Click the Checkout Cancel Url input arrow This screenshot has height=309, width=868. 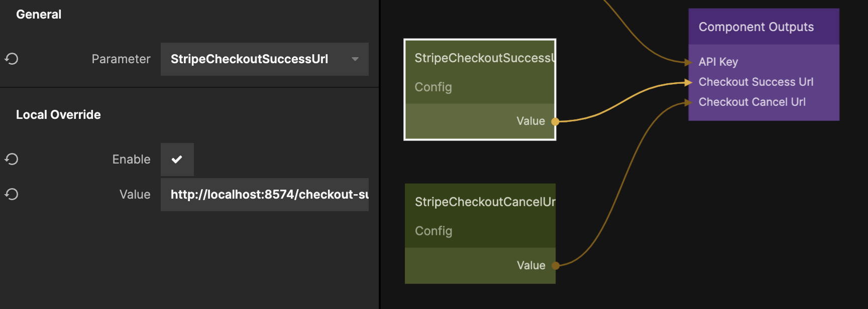pos(689,102)
